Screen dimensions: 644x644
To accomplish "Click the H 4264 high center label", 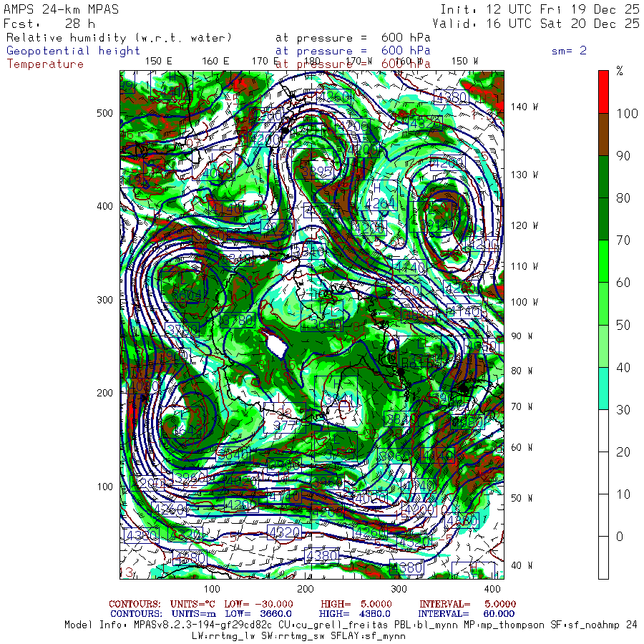I will [x=379, y=196].
